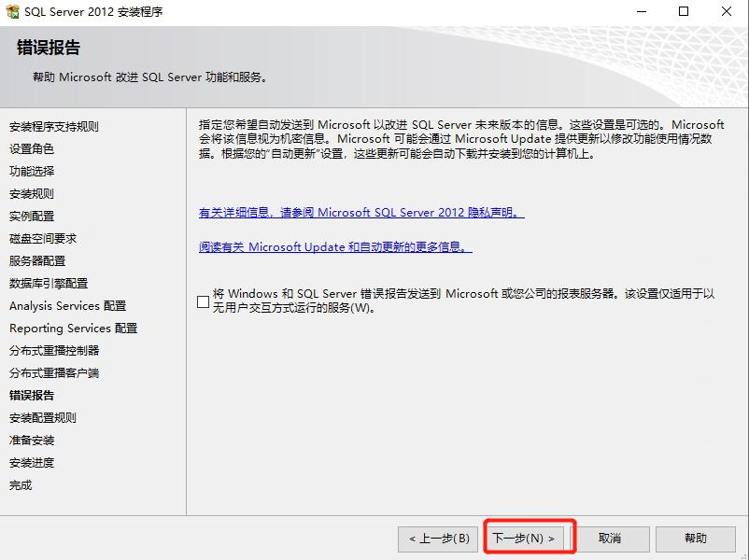Image resolution: width=749 pixels, height=560 pixels.
Task: Select 功能选择 step in sidebar
Action: 32,172
